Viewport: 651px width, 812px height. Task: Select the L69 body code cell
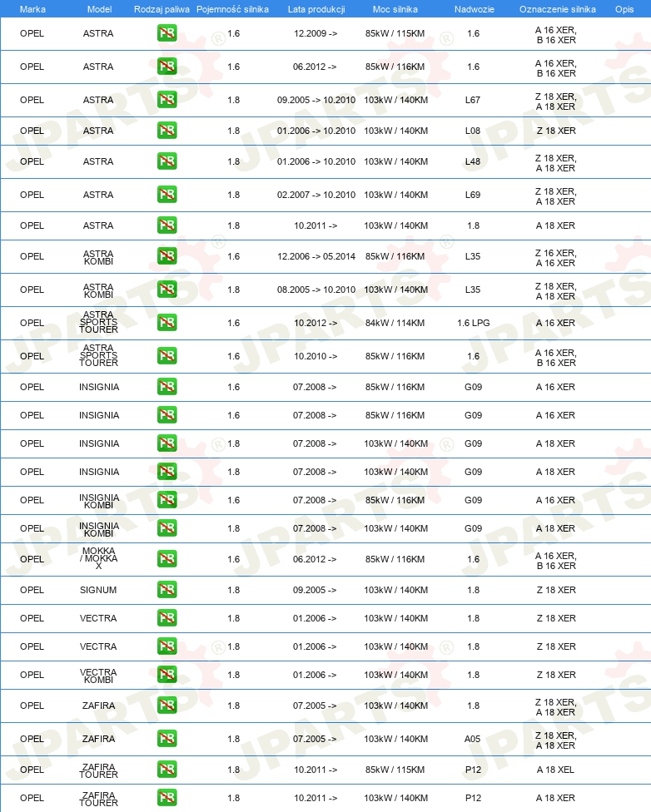473,195
